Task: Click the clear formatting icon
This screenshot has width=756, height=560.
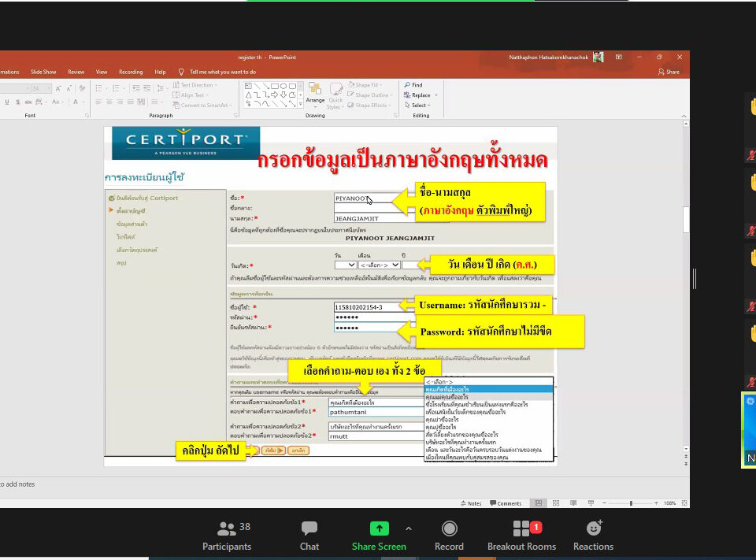Action: pos(83,89)
